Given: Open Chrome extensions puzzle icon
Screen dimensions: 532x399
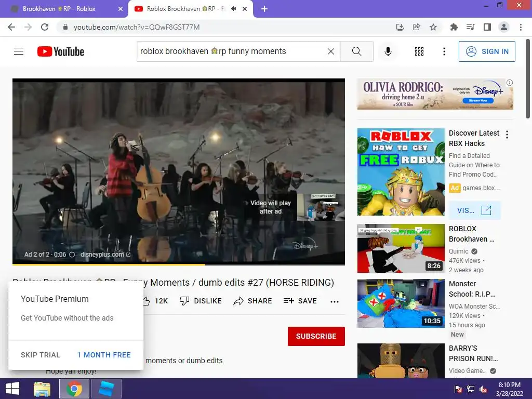Looking at the screenshot, I should [454, 27].
